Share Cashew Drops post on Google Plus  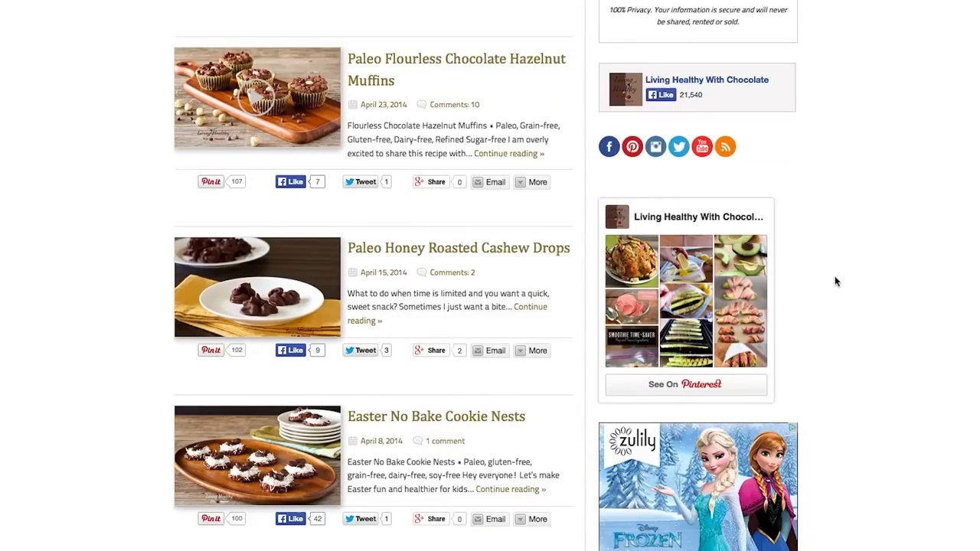click(430, 350)
